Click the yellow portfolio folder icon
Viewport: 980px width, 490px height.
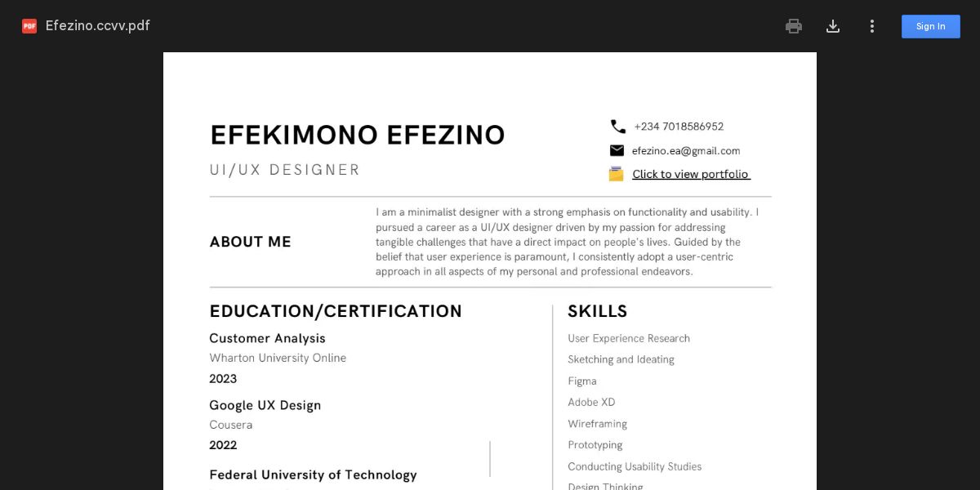[x=616, y=174]
